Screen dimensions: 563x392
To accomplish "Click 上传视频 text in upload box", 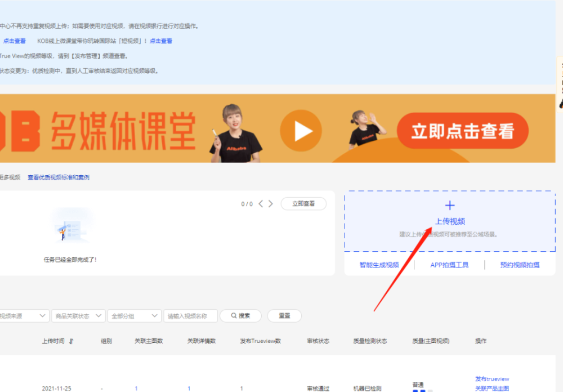I will point(450,221).
